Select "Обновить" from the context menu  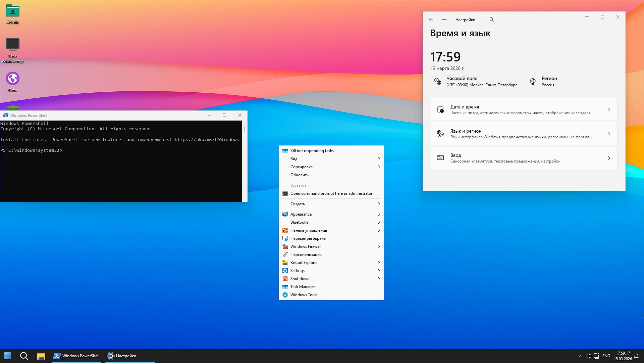click(x=299, y=175)
